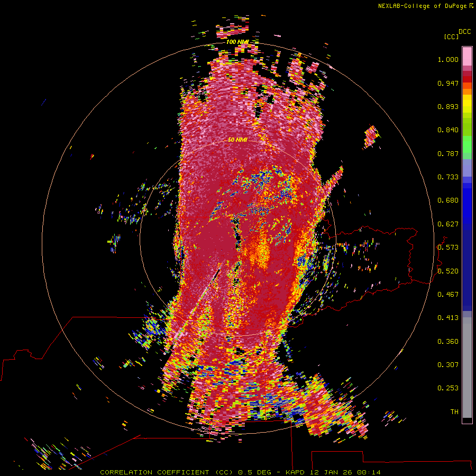Screen dimensions: 476x476
Task: Click the 0.573 scale value
Action: tap(448, 248)
